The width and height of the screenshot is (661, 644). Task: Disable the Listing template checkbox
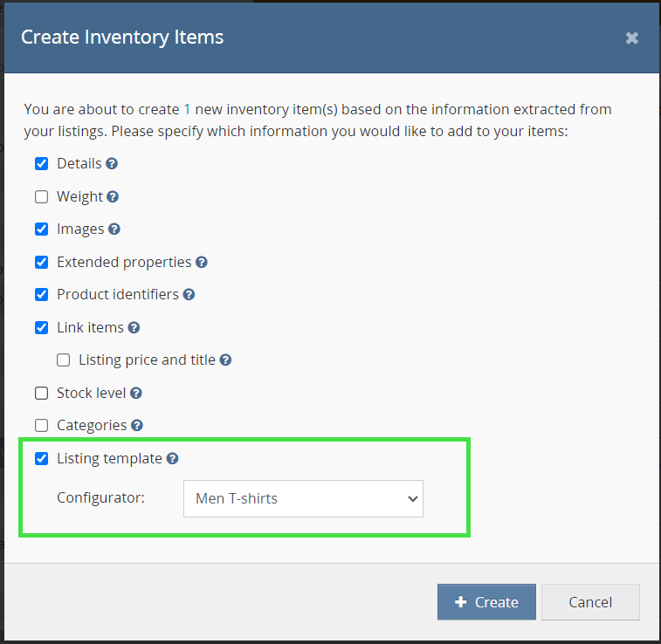point(41,458)
